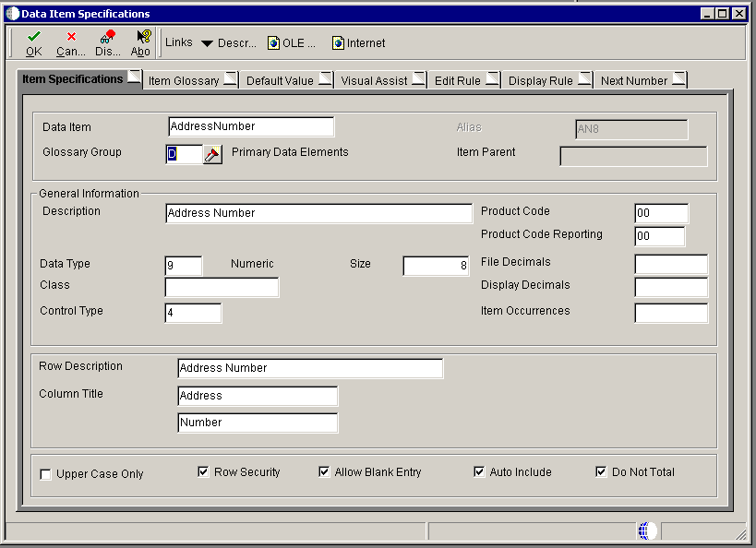Expand the Links dropdown arrow
The width and height of the screenshot is (756, 548).
click(207, 43)
